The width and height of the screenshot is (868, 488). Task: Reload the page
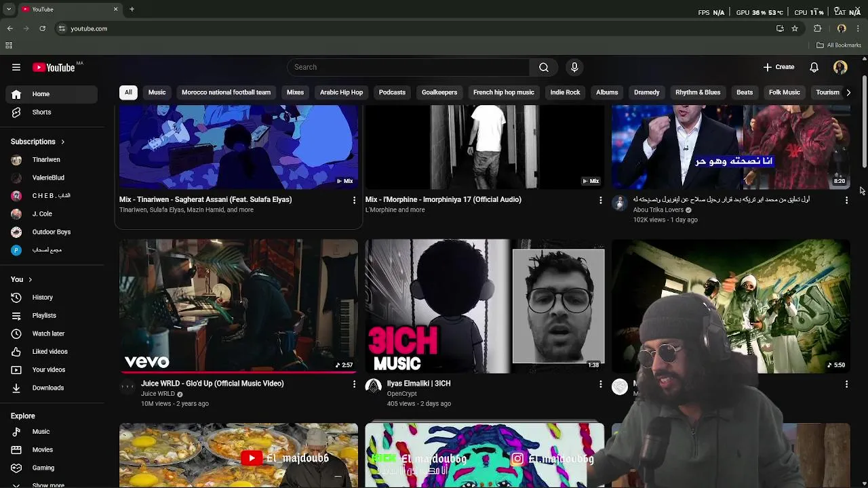(x=42, y=28)
